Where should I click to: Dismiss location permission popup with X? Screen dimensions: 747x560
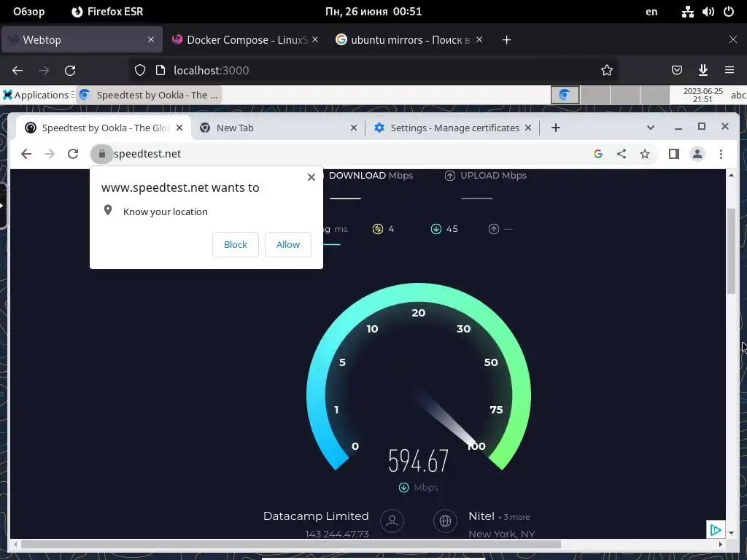(311, 177)
